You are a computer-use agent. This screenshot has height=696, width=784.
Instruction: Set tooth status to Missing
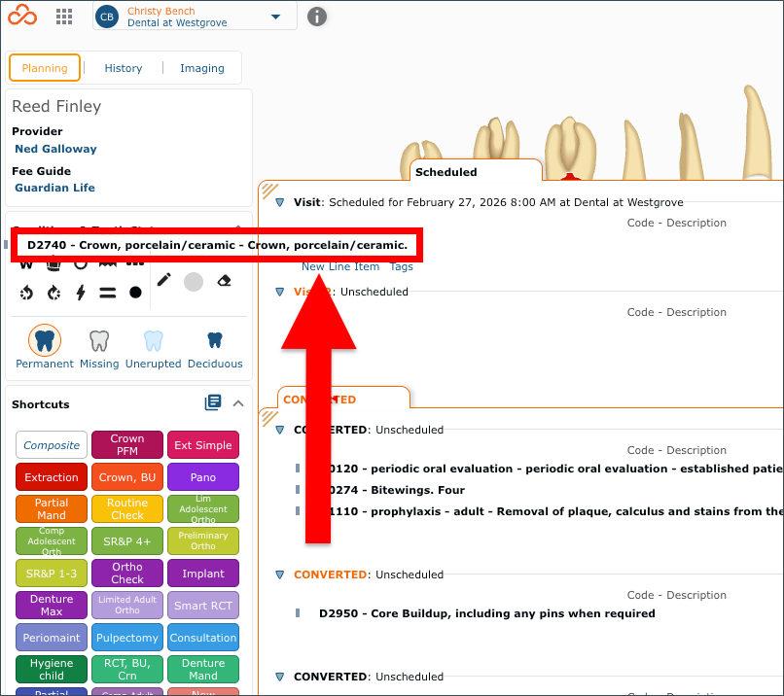point(99,348)
